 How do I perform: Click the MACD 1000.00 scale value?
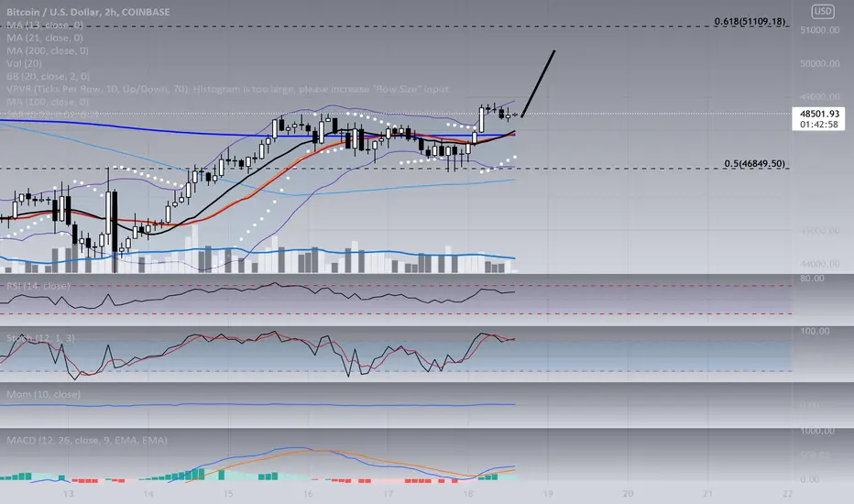coord(817,431)
